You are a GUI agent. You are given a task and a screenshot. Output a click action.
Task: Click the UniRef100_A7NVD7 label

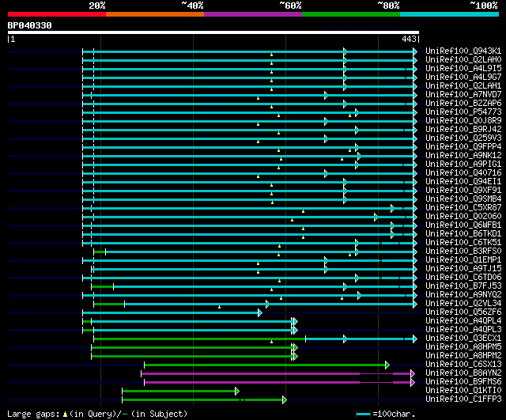(463, 95)
